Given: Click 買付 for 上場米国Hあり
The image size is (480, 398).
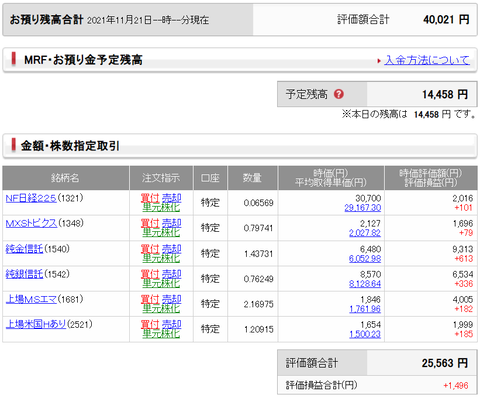Looking at the screenshot, I should coord(150,324).
